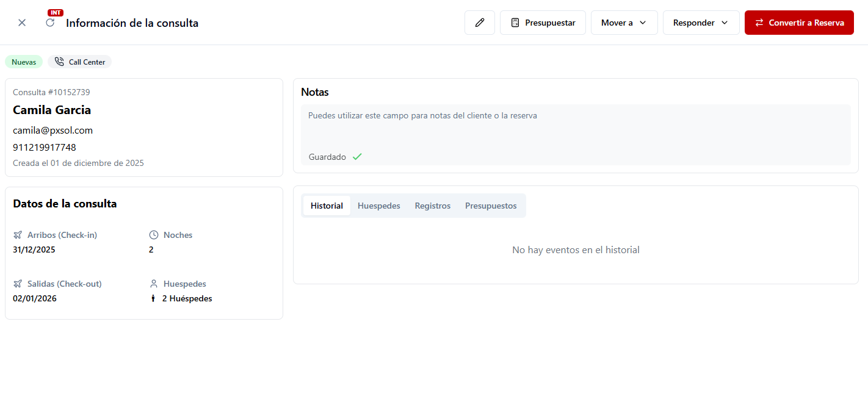This screenshot has height=413, width=868.
Task: Click the email camila@pxsol.com
Action: (x=52, y=130)
